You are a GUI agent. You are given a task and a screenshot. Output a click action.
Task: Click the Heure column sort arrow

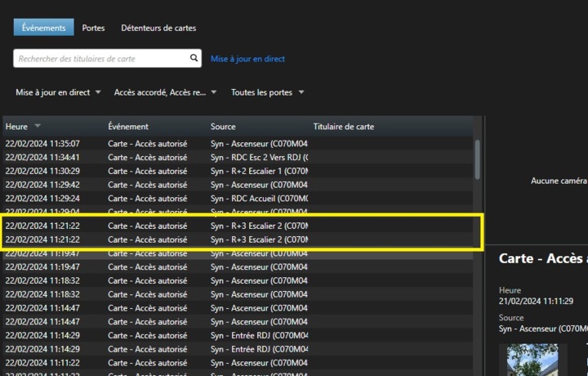[x=38, y=126]
